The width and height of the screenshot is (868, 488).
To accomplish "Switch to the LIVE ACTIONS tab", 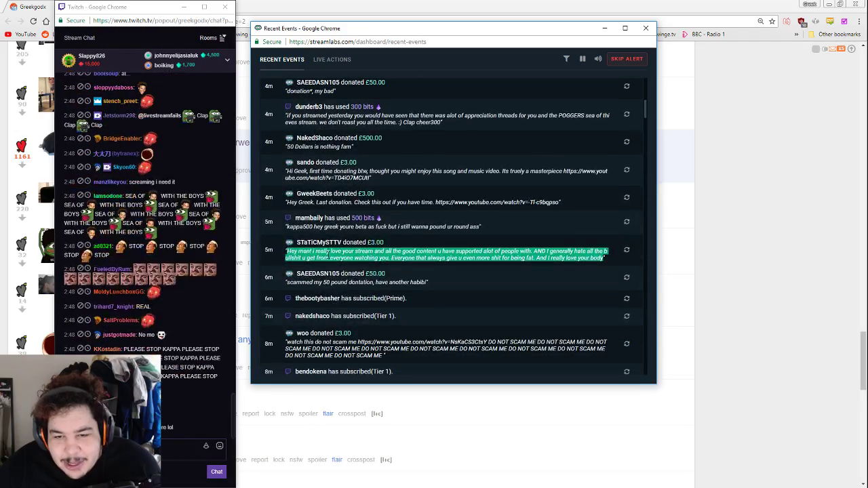I will (332, 60).
